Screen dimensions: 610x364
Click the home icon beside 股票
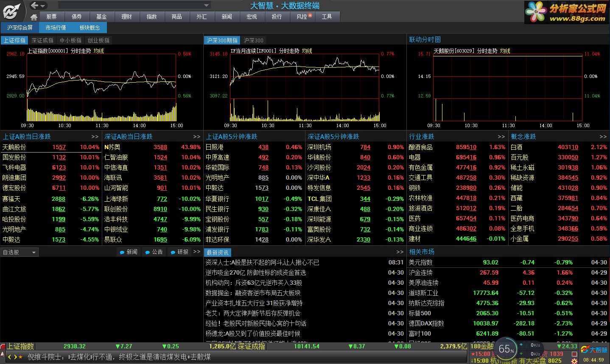34,17
